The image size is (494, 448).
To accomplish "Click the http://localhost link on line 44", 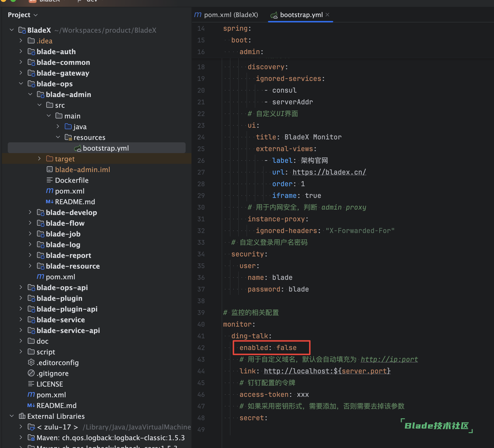I will (327, 371).
